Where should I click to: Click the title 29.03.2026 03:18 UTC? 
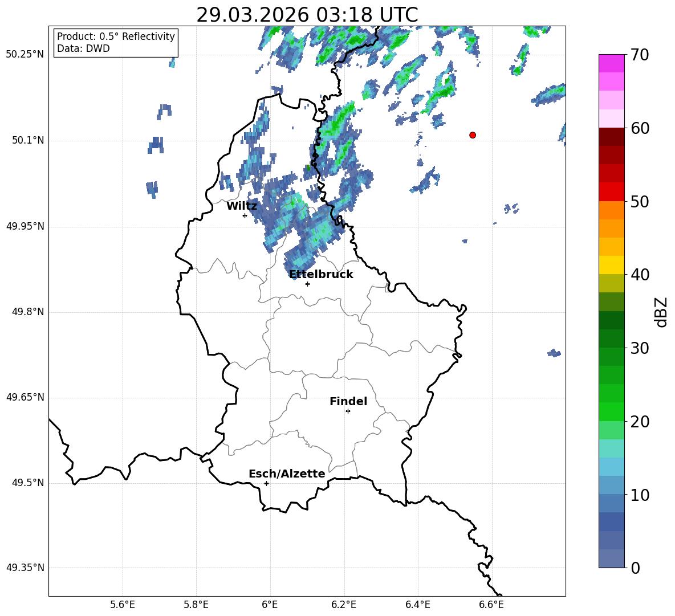pos(307,15)
